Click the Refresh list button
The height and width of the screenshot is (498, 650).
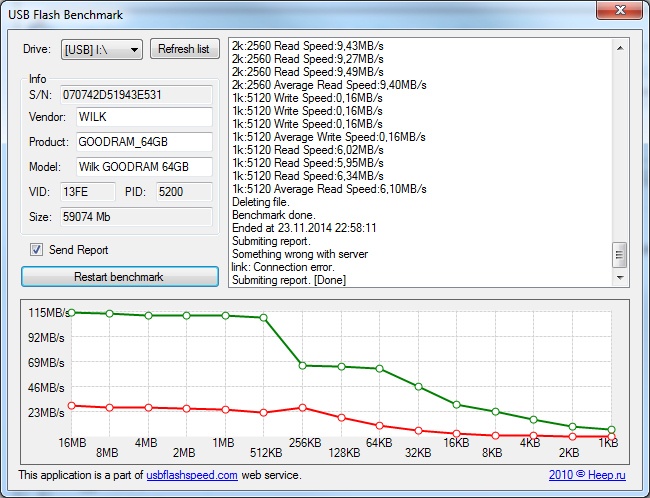click(183, 49)
